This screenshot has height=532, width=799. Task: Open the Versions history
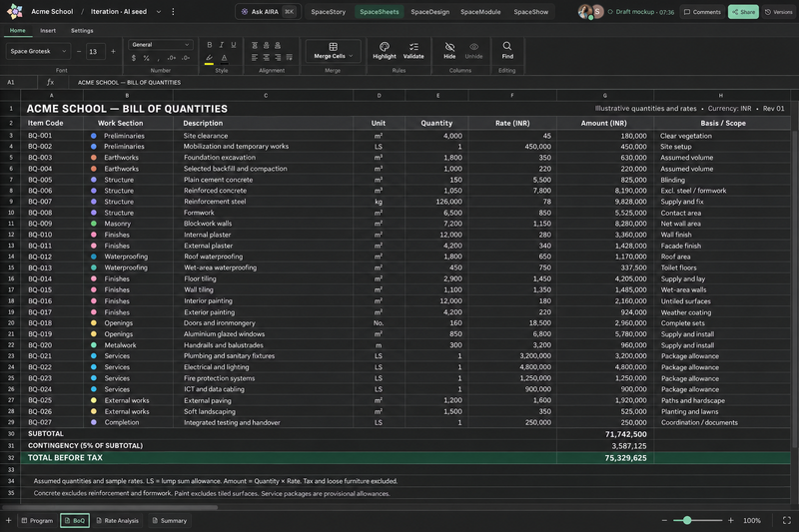pyautogui.click(x=779, y=12)
